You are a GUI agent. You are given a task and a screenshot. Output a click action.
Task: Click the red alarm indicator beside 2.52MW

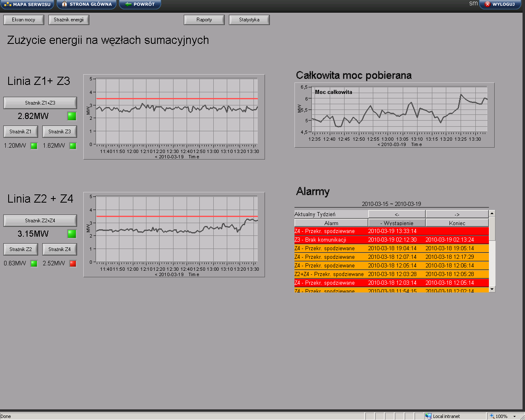73,263
